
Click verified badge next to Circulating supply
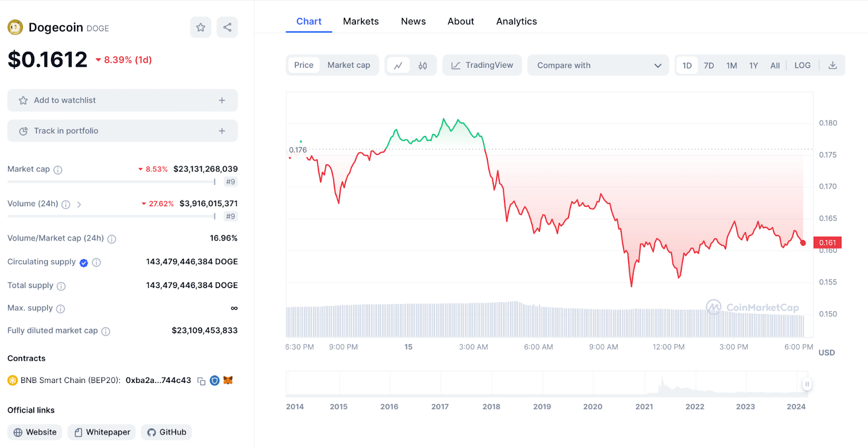click(x=84, y=263)
